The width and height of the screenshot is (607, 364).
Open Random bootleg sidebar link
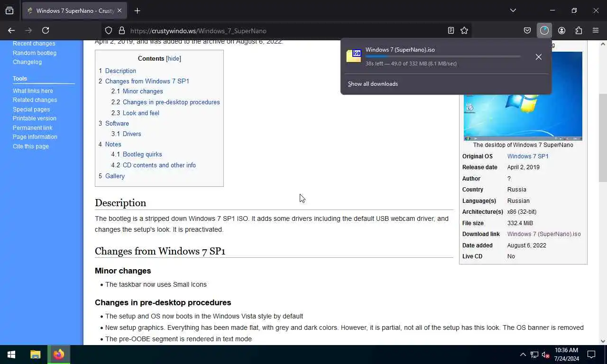pos(35,53)
